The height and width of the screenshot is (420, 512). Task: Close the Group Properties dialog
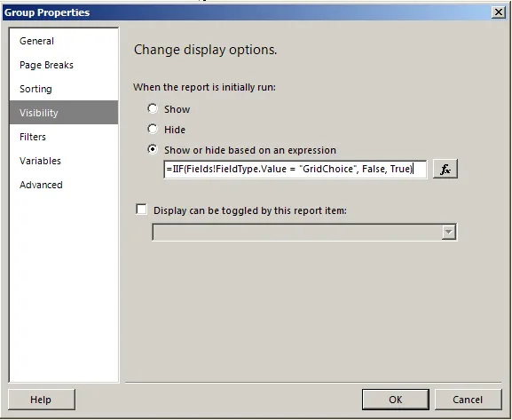(x=499, y=12)
